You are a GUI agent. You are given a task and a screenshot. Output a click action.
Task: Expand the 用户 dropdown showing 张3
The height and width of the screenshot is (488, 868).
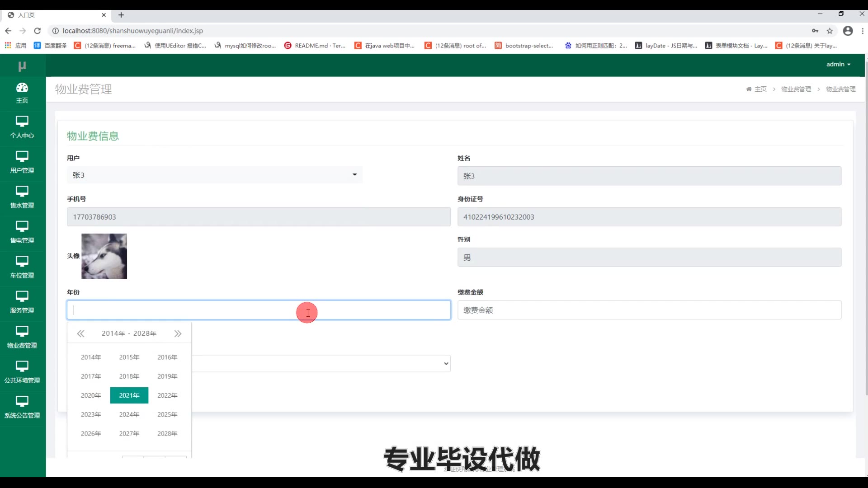click(x=215, y=175)
